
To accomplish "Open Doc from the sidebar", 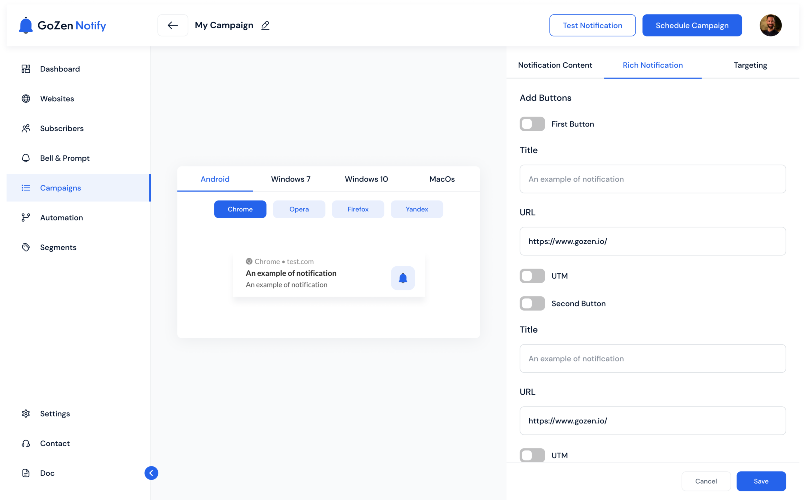I will click(78, 473).
